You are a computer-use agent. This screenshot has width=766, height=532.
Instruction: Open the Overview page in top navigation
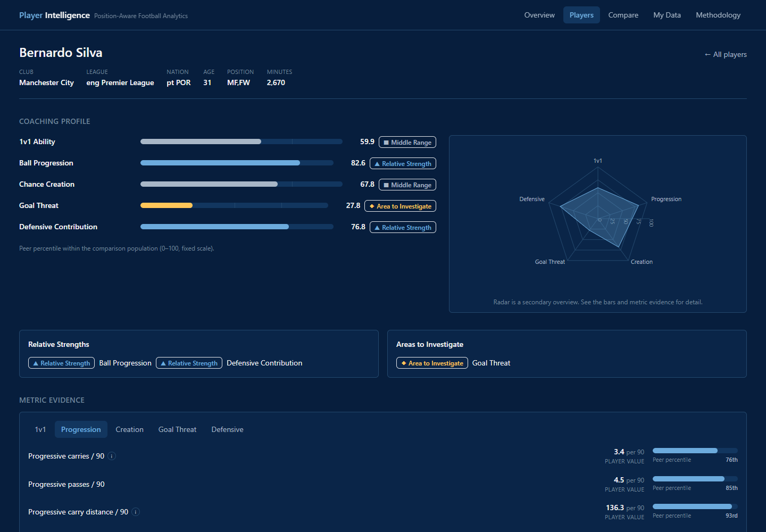click(x=539, y=15)
